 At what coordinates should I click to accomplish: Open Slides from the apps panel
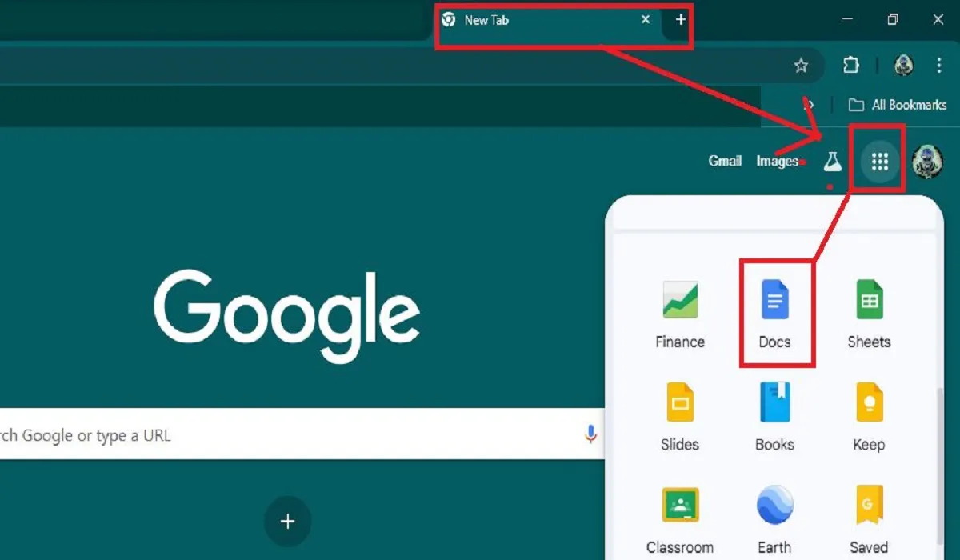[x=680, y=417]
